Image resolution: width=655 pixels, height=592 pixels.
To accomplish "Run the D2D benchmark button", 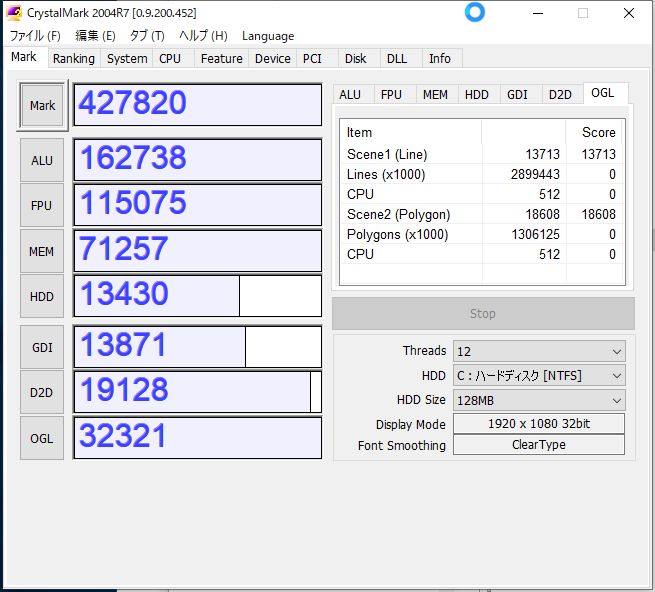I will [42, 393].
